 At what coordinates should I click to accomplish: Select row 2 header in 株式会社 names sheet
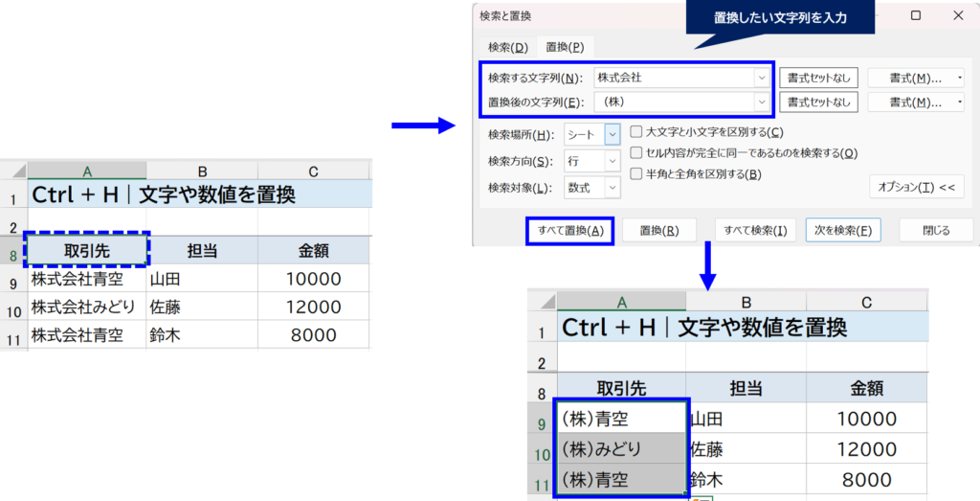click(13, 225)
